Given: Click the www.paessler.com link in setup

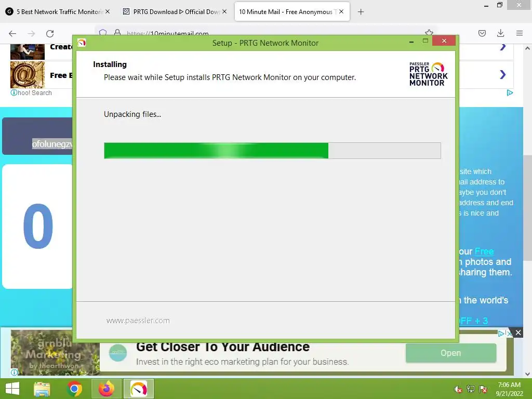Looking at the screenshot, I should [x=138, y=321].
